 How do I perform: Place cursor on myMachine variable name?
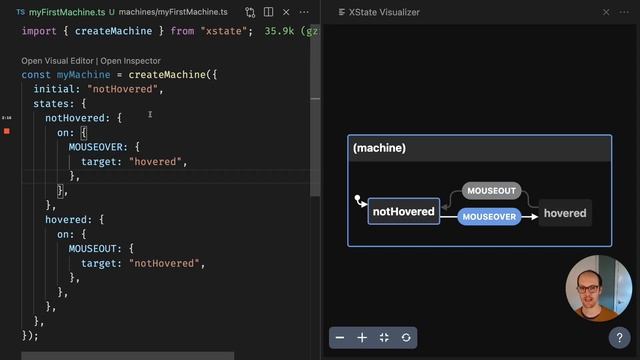pyautogui.click(x=83, y=75)
